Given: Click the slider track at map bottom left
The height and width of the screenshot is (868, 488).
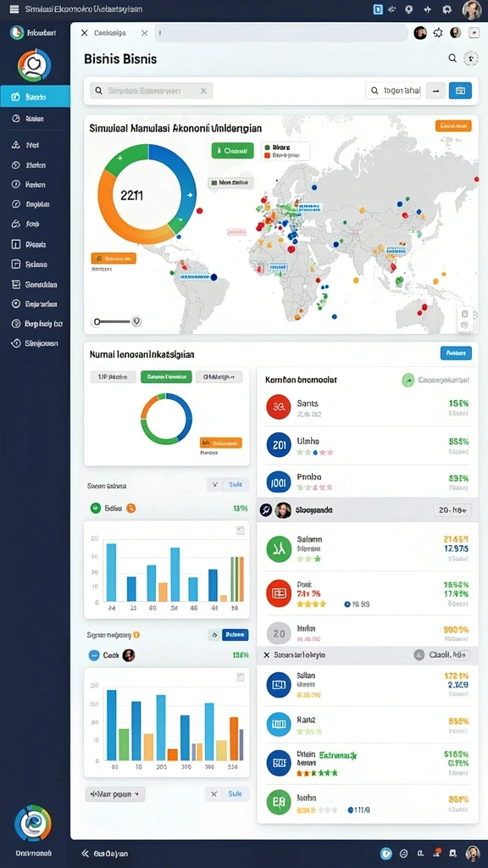Looking at the screenshot, I should click(x=114, y=321).
